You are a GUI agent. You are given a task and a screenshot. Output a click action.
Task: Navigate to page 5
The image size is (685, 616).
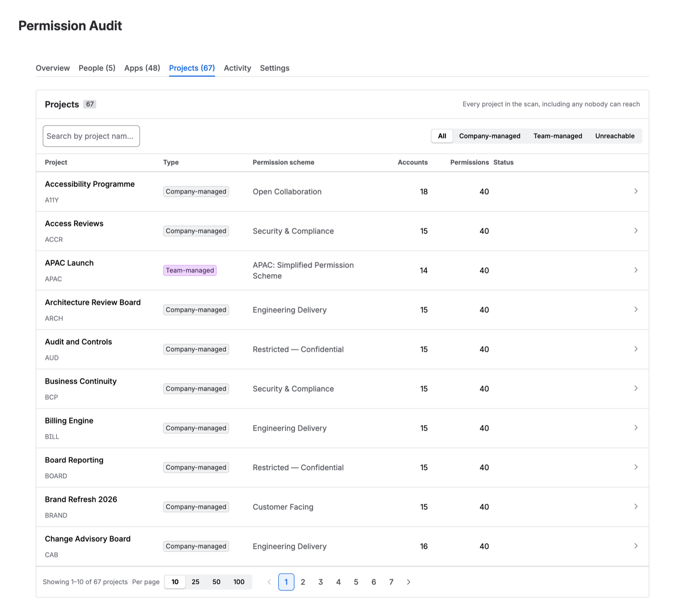[x=356, y=582]
